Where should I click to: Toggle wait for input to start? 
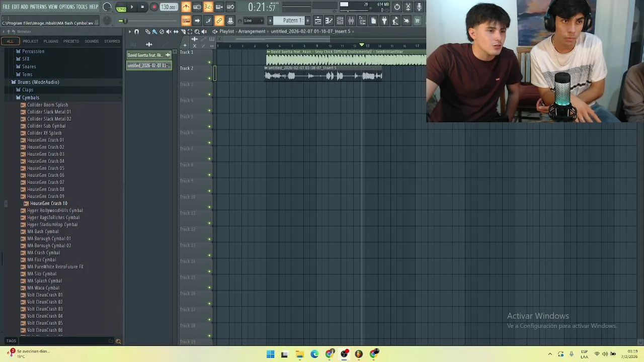[x=197, y=7]
